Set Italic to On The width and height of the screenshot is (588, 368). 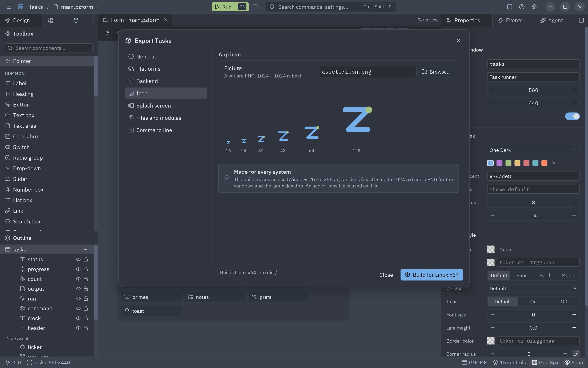[533, 302]
